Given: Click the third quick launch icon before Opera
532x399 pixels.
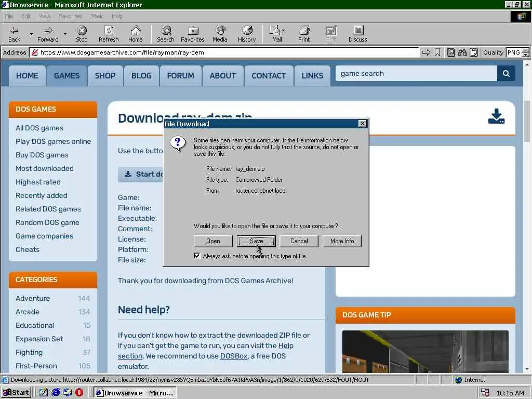Looking at the screenshot, I should (68, 393).
